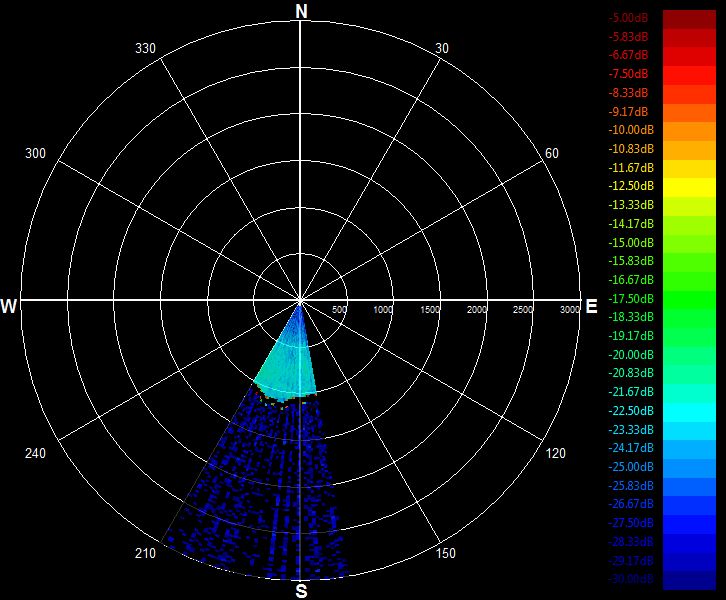Image resolution: width=726 pixels, height=600 pixels.
Task: Click the N compass label at top
Action: tap(301, 11)
